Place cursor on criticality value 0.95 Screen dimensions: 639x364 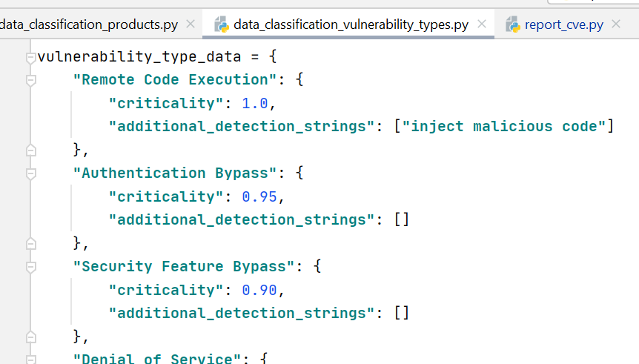pyautogui.click(x=259, y=196)
